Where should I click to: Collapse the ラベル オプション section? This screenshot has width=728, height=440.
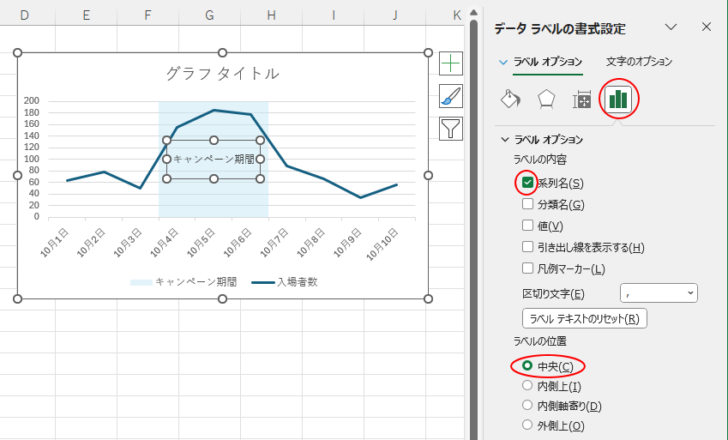tap(505, 139)
